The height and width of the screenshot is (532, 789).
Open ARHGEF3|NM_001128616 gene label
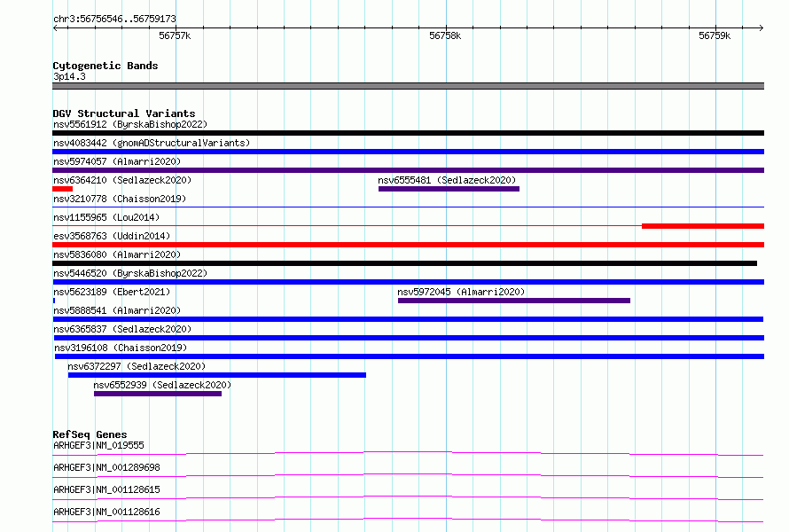coord(106,512)
